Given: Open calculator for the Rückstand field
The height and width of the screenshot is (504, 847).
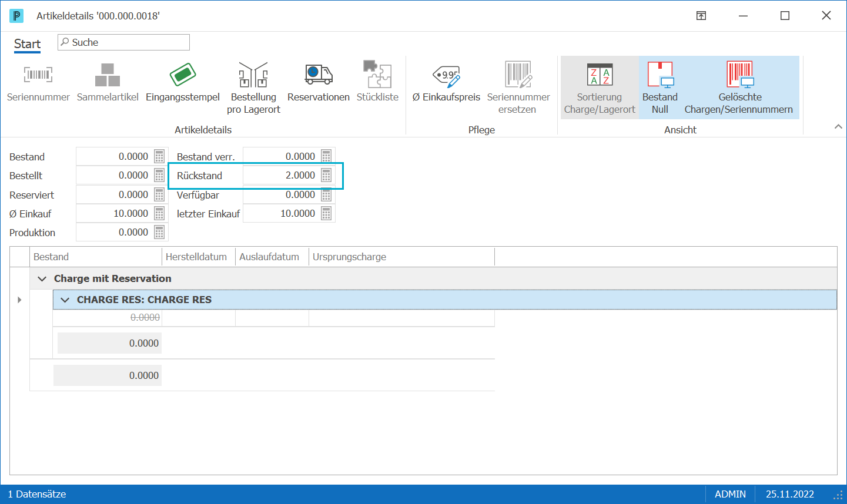Looking at the screenshot, I should pos(326,175).
